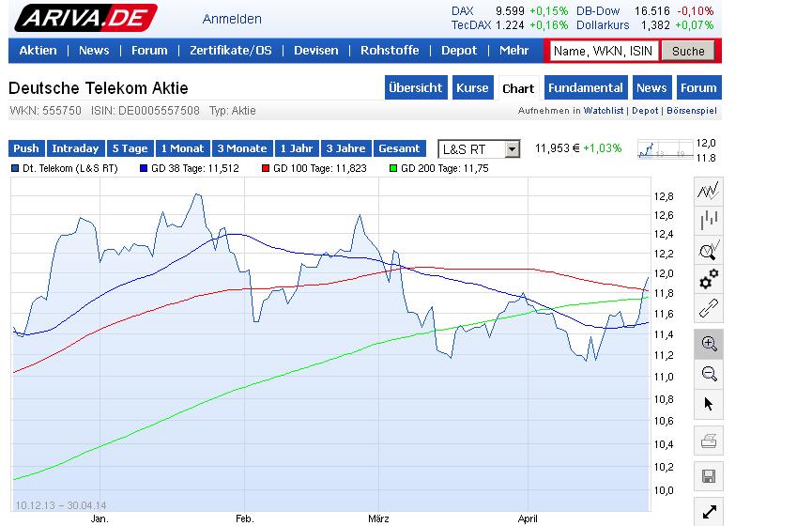The image size is (812, 526).
Task: Open the Rohstoffe menu
Action: point(390,51)
